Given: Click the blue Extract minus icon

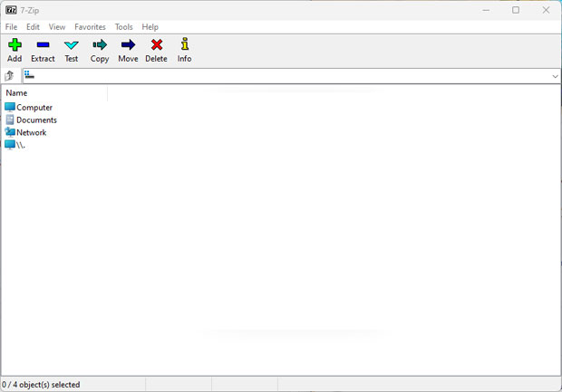Looking at the screenshot, I should [x=43, y=44].
